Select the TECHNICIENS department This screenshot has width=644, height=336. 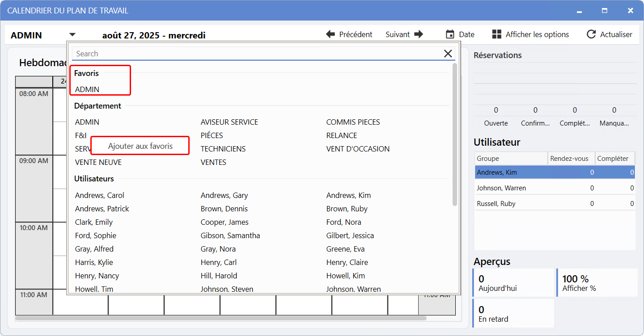click(x=223, y=149)
